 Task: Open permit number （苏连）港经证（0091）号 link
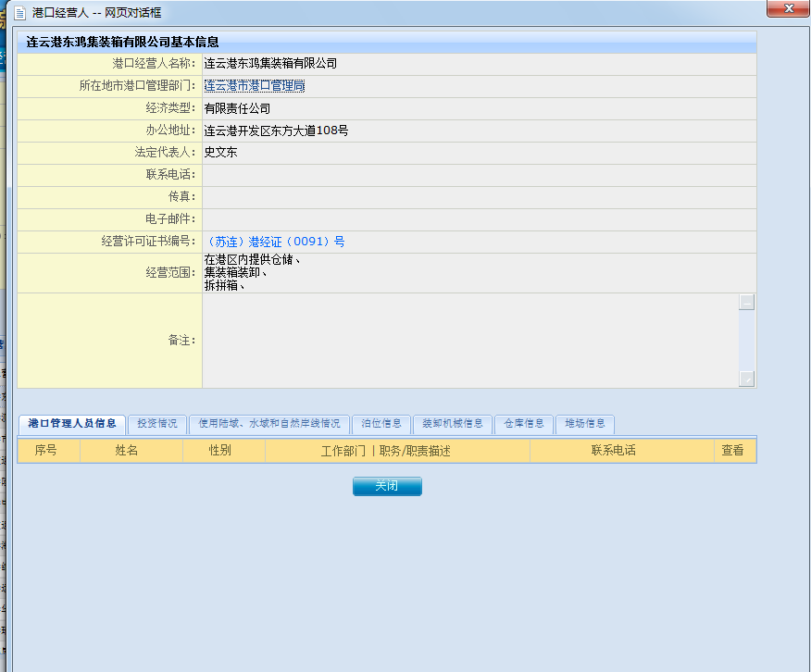[x=274, y=242]
